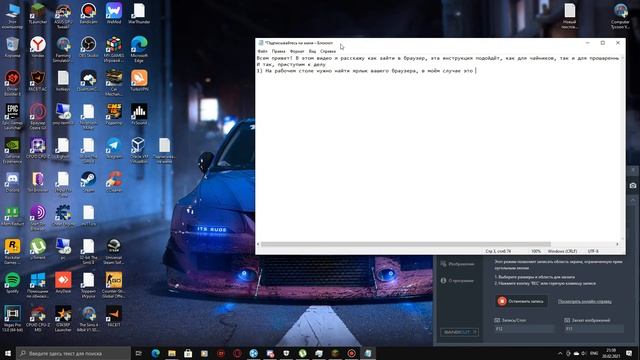Click the BANDICUT button in Bandicam

tap(460, 332)
